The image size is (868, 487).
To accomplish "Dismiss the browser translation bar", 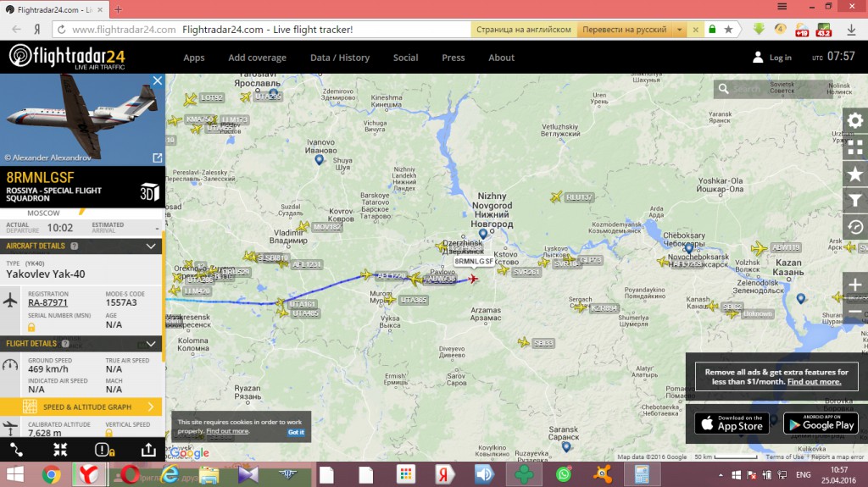I will click(696, 30).
